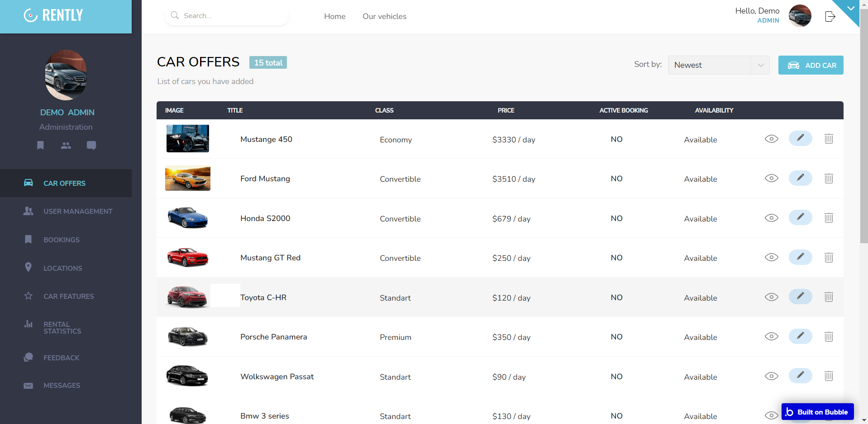Open the Ford Mustang car thumbnail
The width and height of the screenshot is (868, 424).
coord(188,178)
